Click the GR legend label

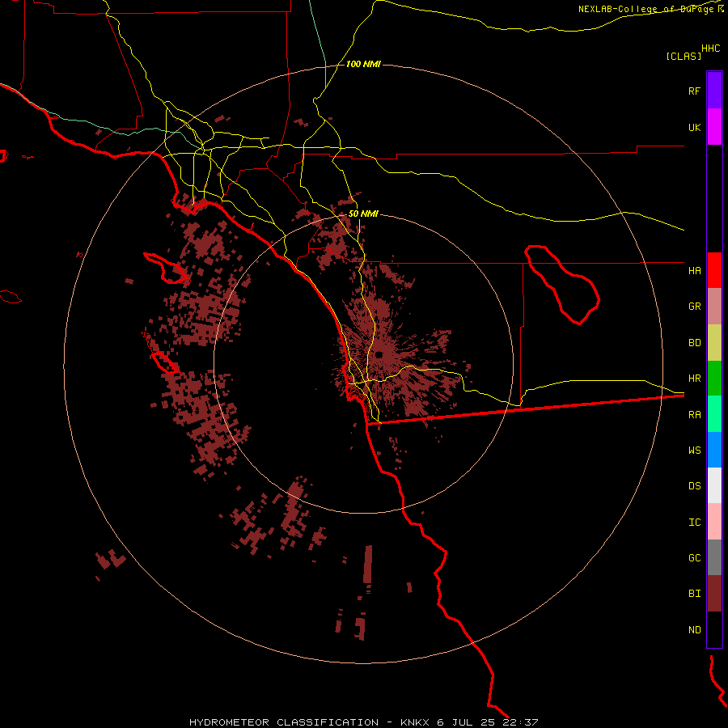click(x=694, y=307)
